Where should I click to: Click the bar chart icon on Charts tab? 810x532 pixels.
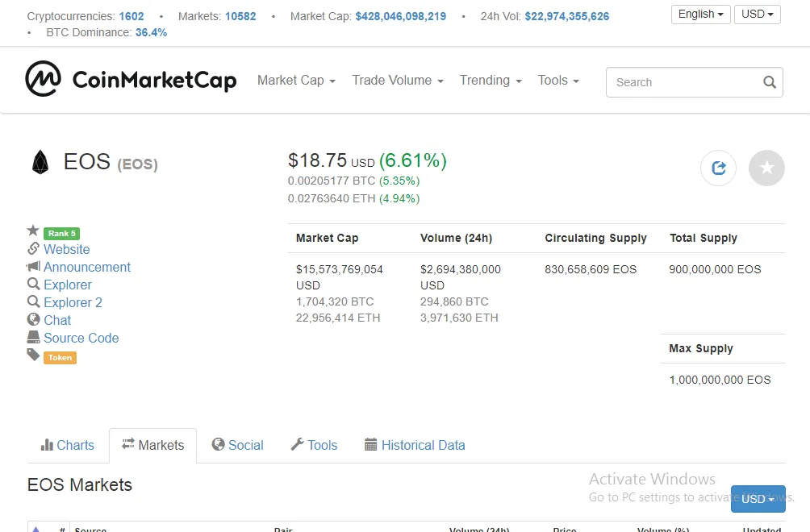(x=47, y=445)
